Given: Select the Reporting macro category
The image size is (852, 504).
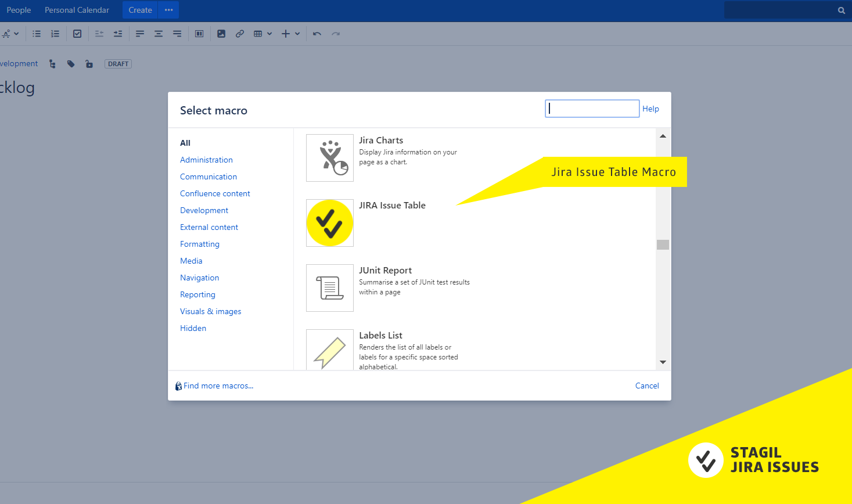Looking at the screenshot, I should coord(197,294).
